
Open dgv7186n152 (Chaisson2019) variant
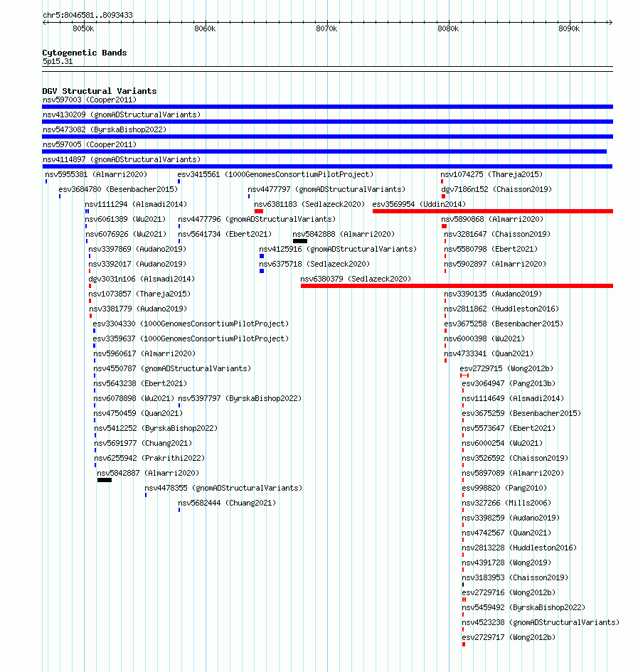pyautogui.click(x=496, y=189)
